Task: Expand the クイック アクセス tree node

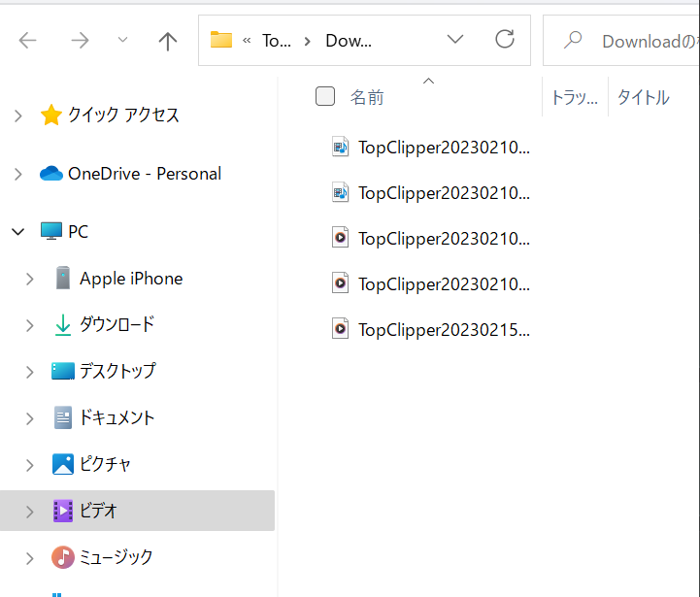Action: tap(17, 116)
